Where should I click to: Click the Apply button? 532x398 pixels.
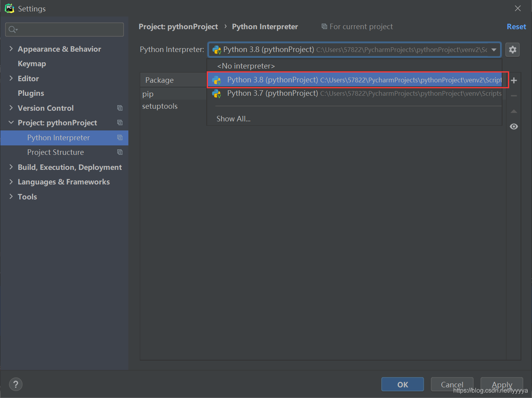point(502,384)
